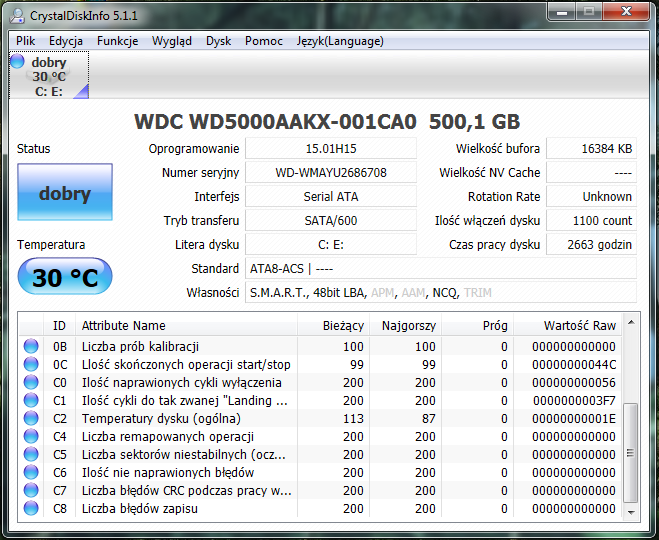Click the status orb in row C4
This screenshot has height=540, width=659.
pyautogui.click(x=31, y=437)
